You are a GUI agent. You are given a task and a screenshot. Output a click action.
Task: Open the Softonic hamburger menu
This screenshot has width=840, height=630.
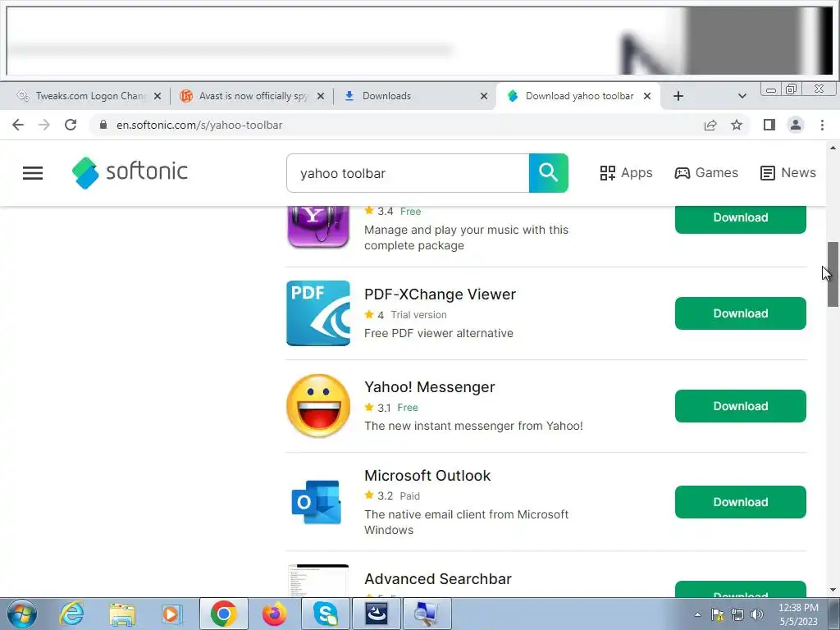[33, 173]
